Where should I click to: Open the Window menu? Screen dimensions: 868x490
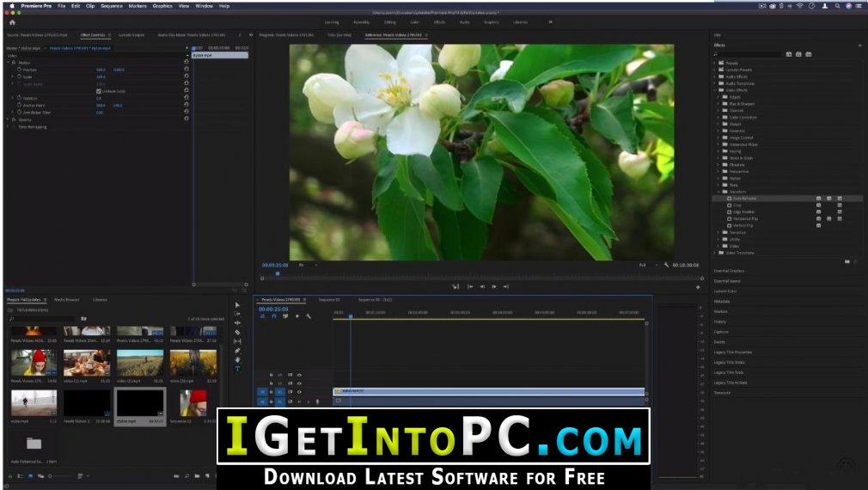click(x=204, y=5)
